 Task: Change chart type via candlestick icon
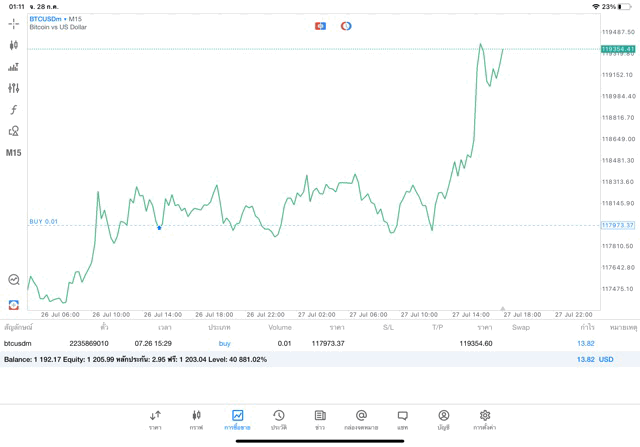pos(14,45)
